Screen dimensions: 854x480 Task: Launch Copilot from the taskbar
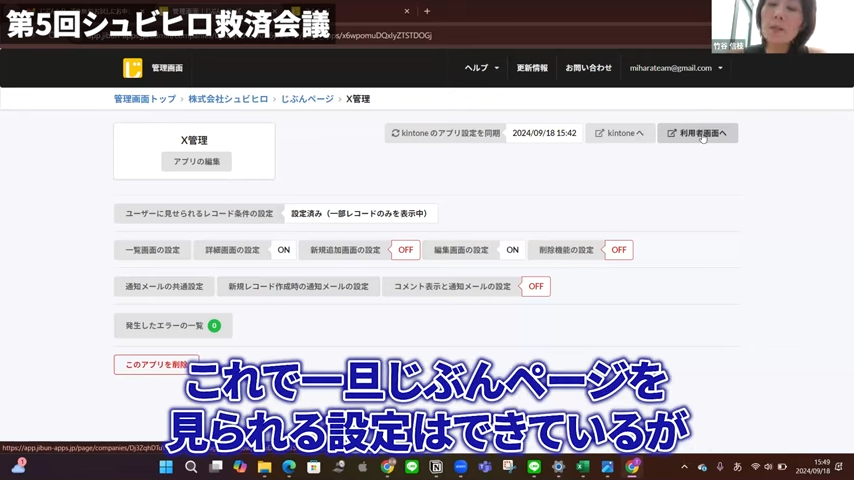coord(240,467)
